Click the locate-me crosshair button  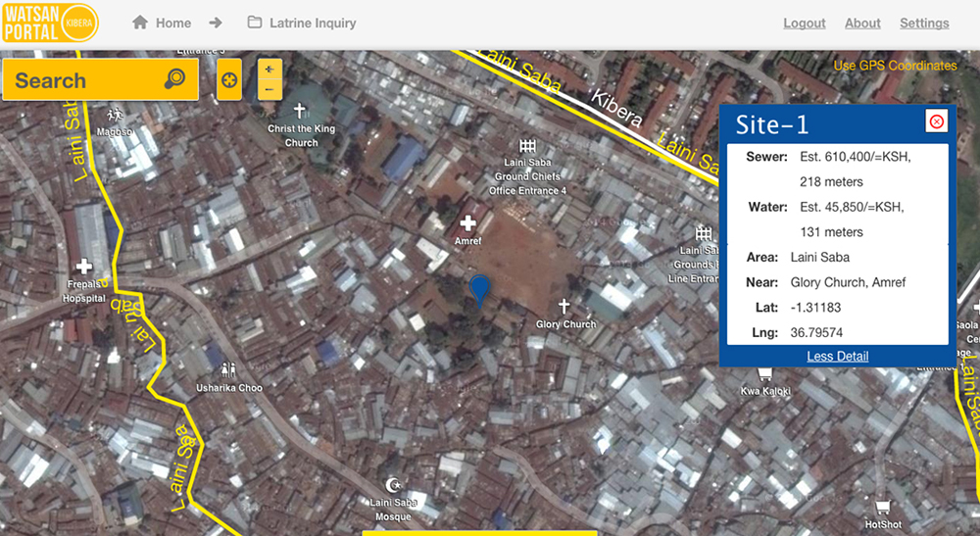[x=229, y=80]
